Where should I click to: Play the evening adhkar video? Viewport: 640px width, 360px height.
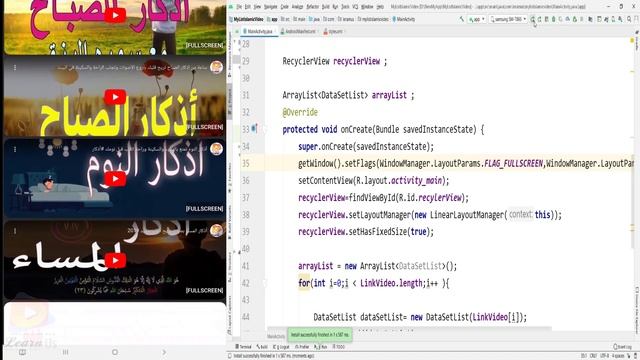pos(115,260)
